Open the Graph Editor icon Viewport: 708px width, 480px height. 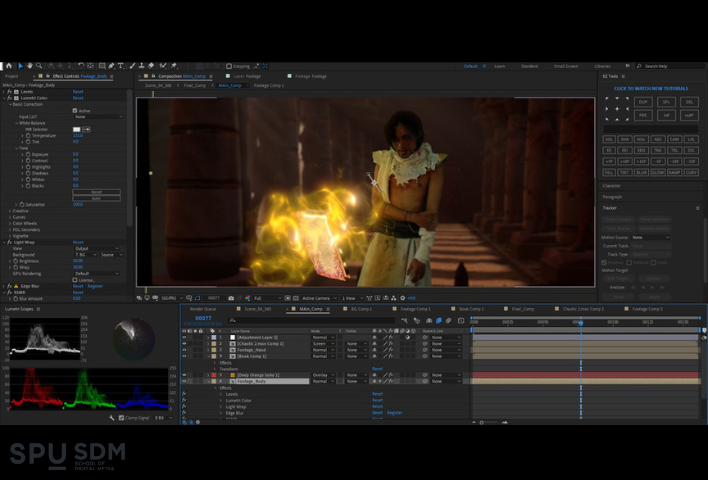(x=461, y=320)
